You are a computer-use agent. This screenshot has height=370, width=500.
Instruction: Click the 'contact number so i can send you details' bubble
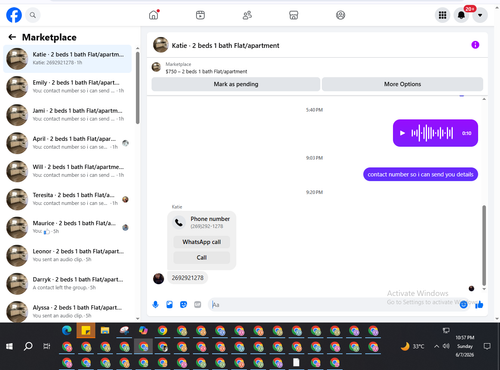pyautogui.click(x=420, y=174)
